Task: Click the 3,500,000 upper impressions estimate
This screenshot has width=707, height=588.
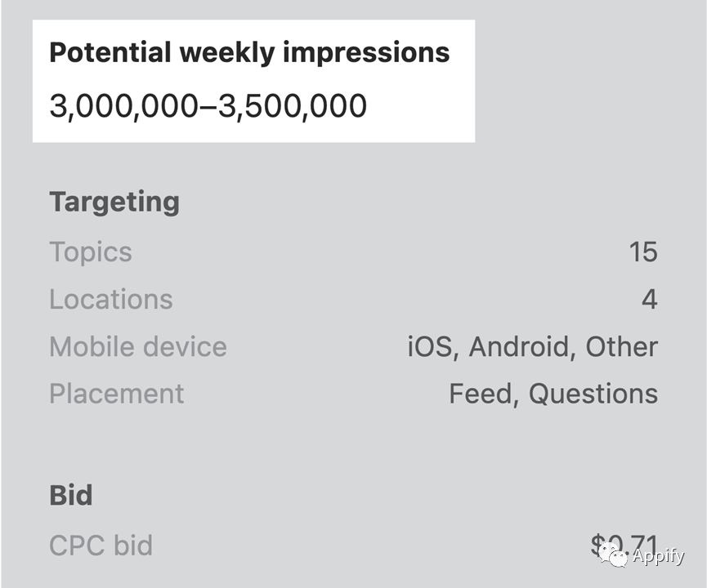Action: [x=293, y=107]
